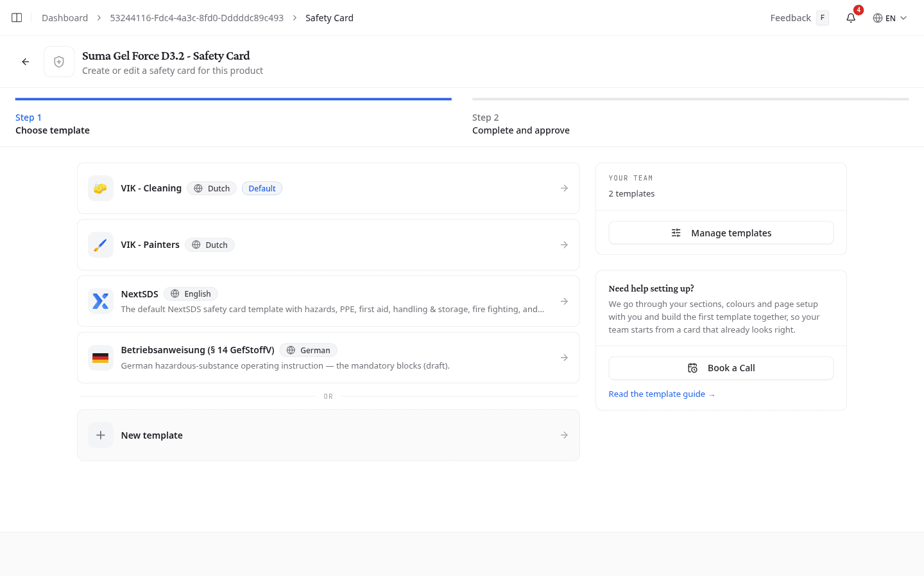
Task: Click the paintbrush icon of VIK - Painters
Action: click(101, 245)
